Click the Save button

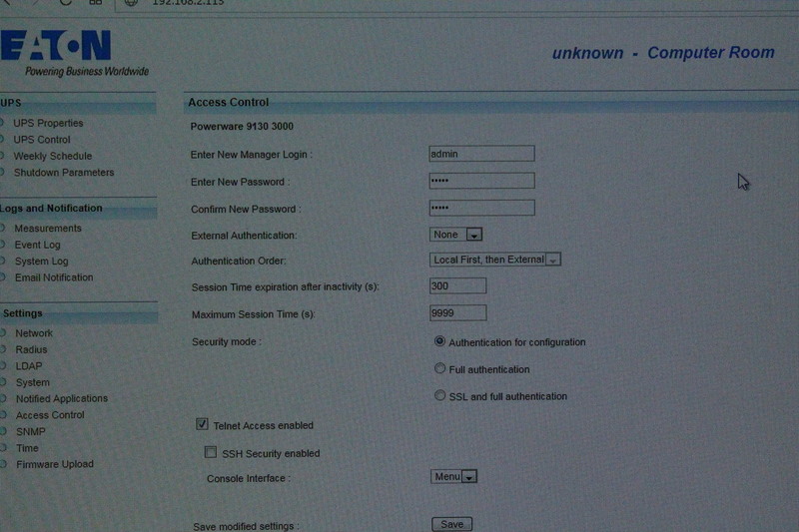point(452,524)
